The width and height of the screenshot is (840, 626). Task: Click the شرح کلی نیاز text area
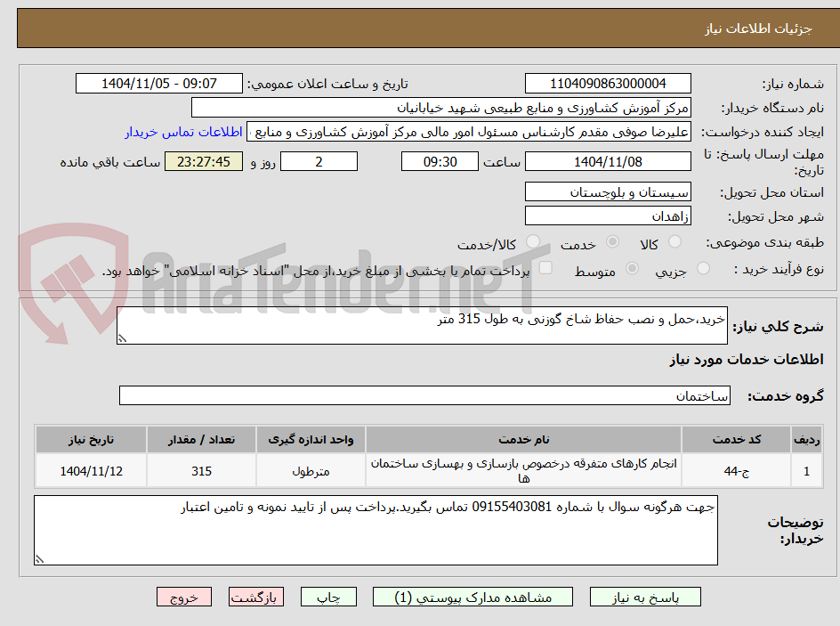[422, 326]
